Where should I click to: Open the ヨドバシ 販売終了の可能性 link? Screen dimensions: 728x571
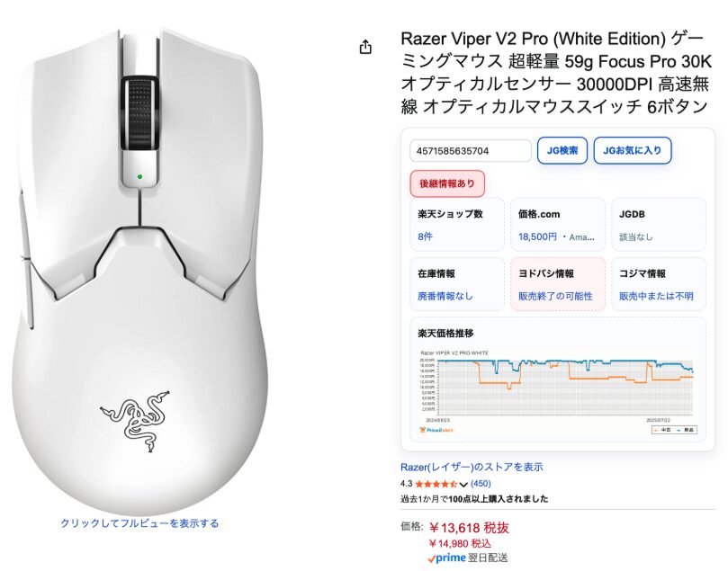tap(555, 296)
